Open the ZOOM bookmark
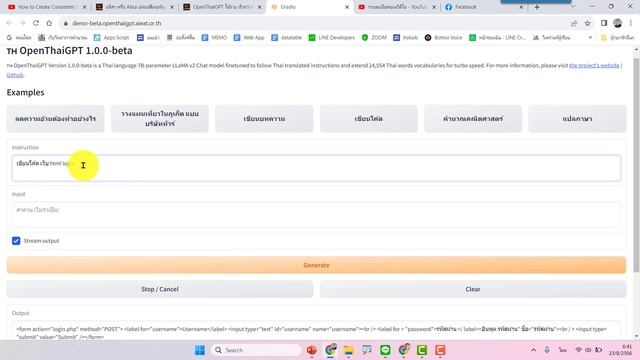 tap(374, 38)
